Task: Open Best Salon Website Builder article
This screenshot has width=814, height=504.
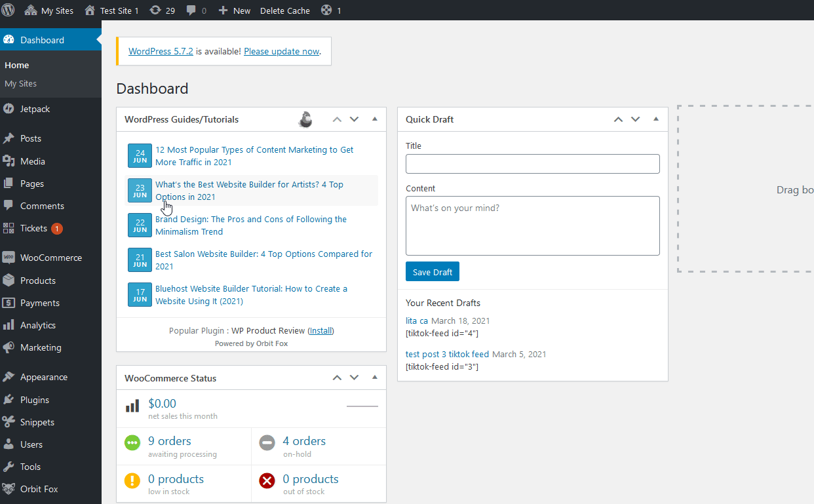Action: [x=263, y=260]
